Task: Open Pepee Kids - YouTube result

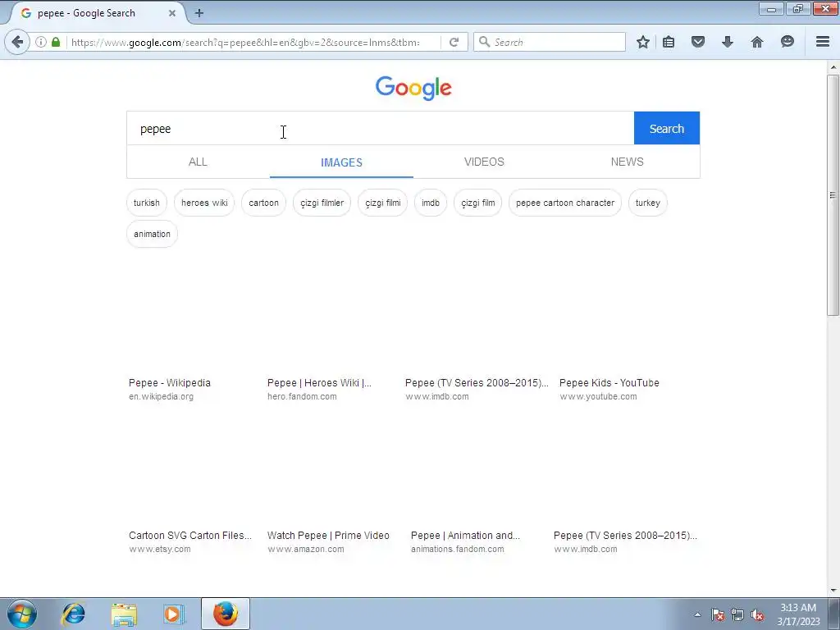Action: point(609,382)
